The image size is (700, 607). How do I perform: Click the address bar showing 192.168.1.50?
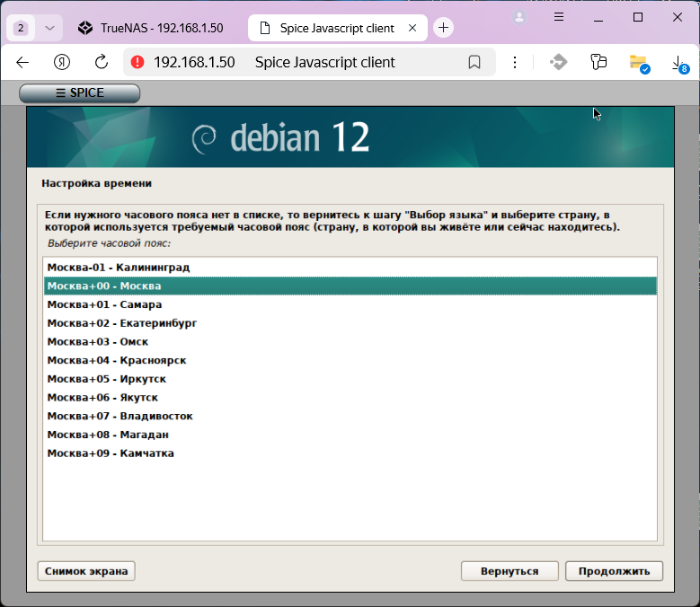[309, 62]
